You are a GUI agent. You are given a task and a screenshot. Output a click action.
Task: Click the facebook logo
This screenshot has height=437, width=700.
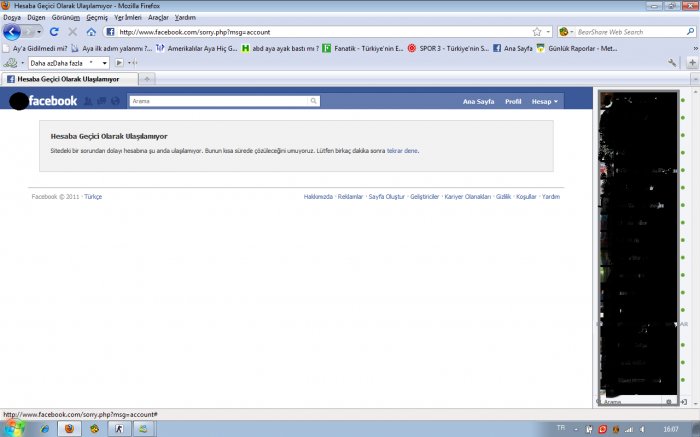[53, 101]
